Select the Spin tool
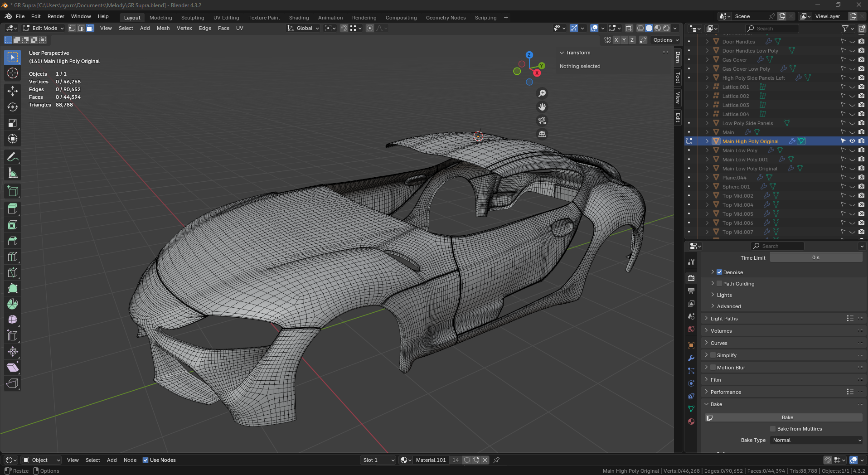This screenshot has height=475, width=868. [x=13, y=304]
